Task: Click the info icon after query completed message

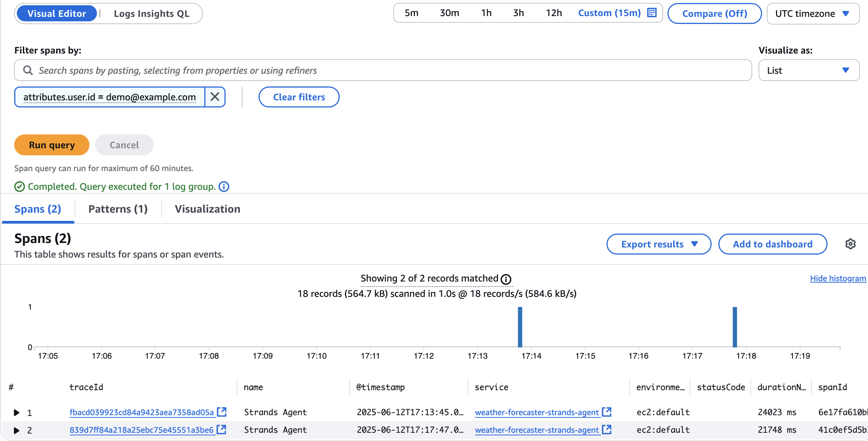Action: [x=224, y=186]
